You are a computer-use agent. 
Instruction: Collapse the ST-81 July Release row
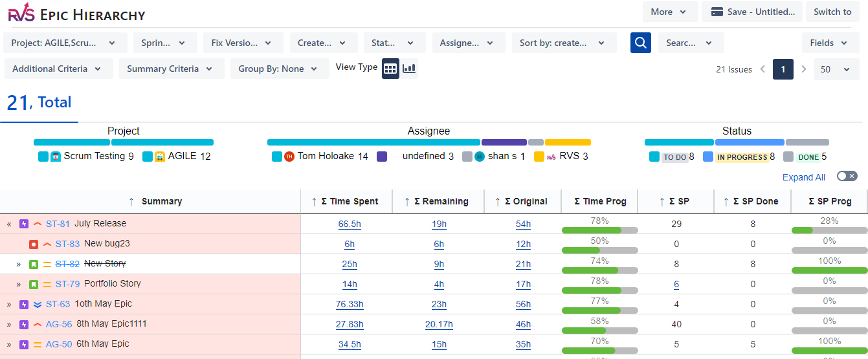(9, 224)
